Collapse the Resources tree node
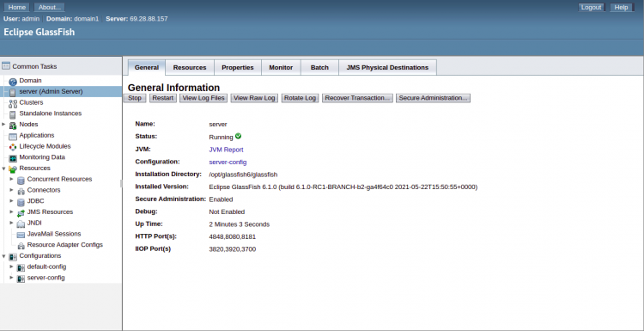Image resolution: width=644 pixels, height=331 pixels. pos(3,169)
